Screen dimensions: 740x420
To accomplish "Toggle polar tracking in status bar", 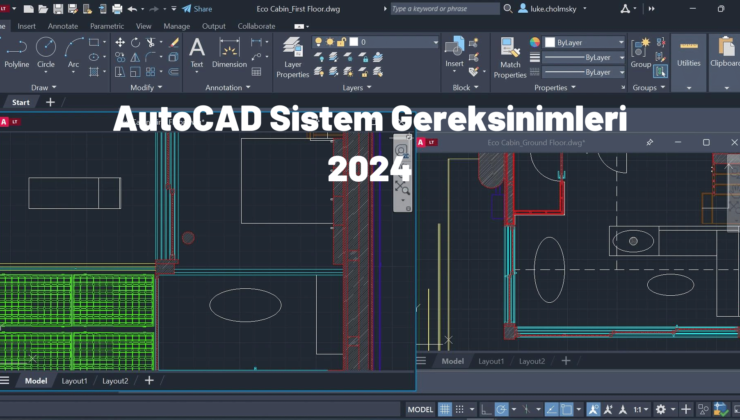I will (x=502, y=409).
